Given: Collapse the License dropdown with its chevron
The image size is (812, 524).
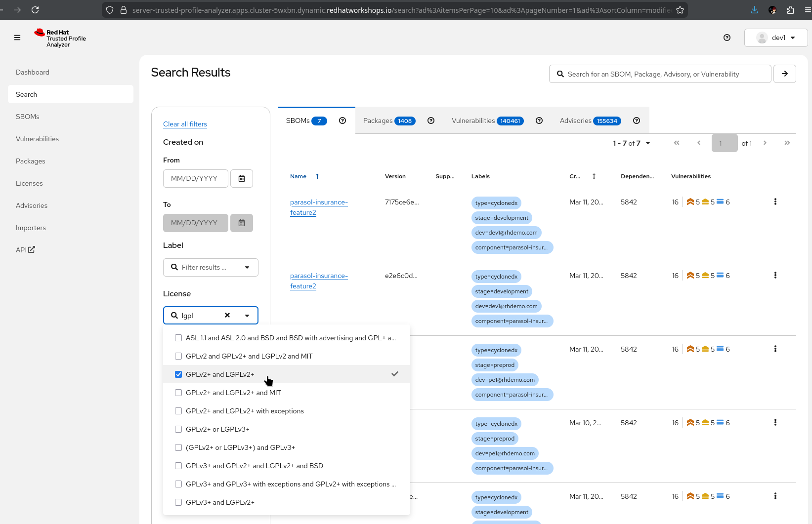Looking at the screenshot, I should 247,315.
